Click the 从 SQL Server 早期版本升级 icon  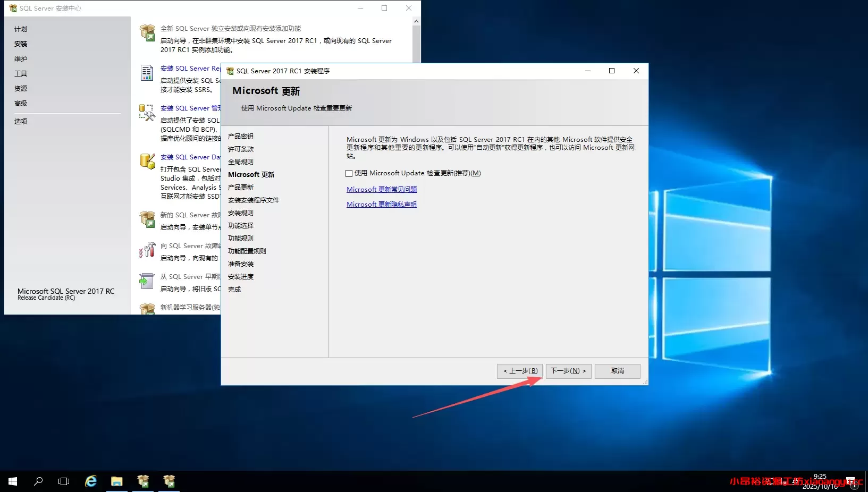[147, 281]
